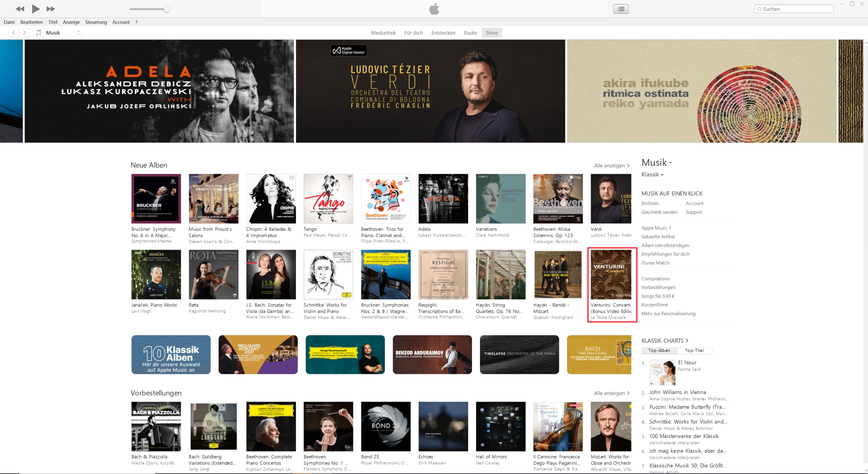This screenshot has width=868, height=474.
Task: Open the Einlösen link
Action: [x=650, y=203]
